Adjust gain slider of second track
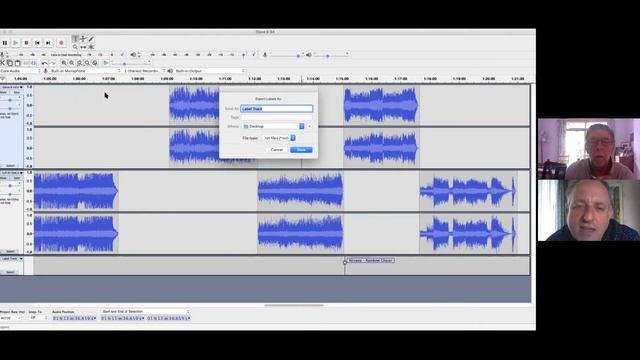Image resolution: width=640 pixels, height=360 pixels. pos(10,186)
